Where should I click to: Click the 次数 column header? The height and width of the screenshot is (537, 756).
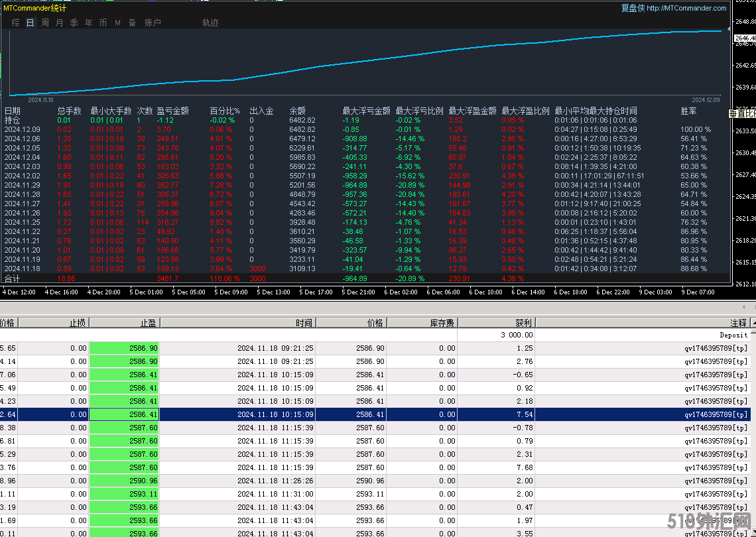coord(145,111)
